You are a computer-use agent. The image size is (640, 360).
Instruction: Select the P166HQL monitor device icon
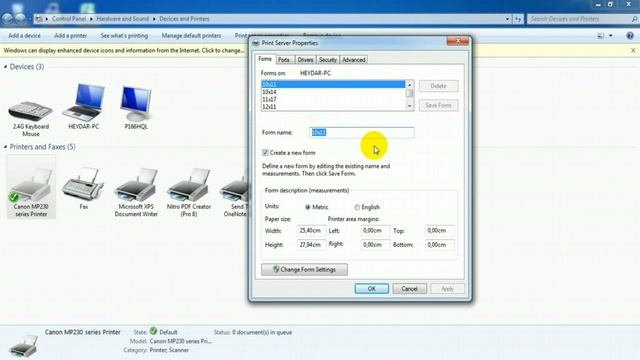136,103
